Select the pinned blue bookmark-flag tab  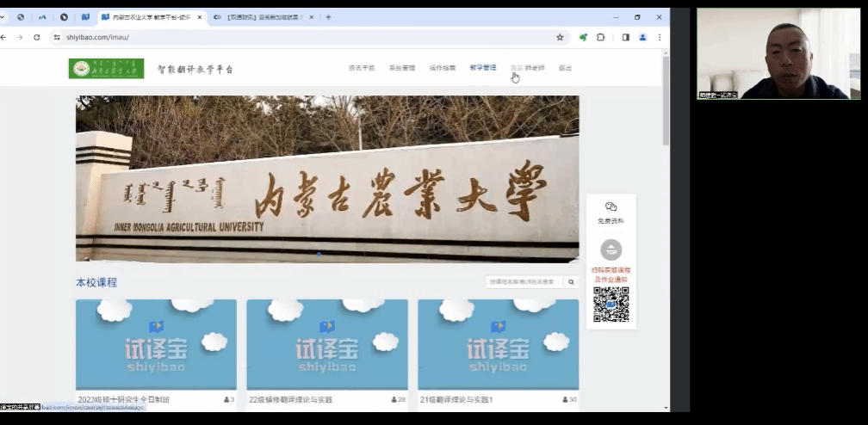click(x=85, y=17)
